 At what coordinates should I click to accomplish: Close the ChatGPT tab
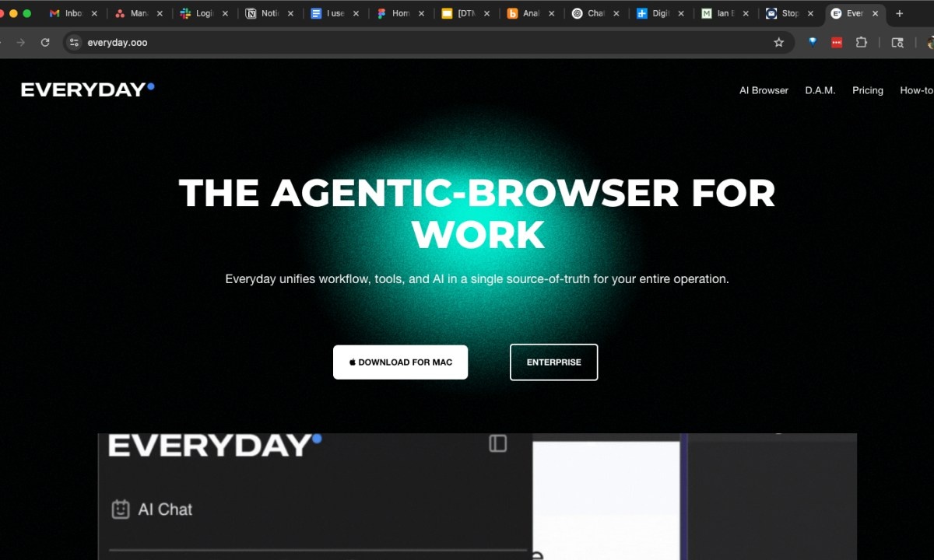(x=616, y=13)
